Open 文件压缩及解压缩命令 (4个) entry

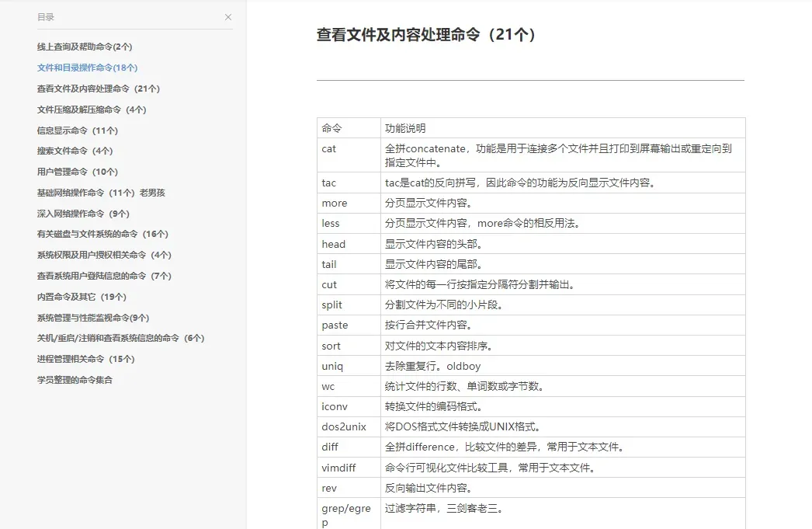(x=92, y=110)
